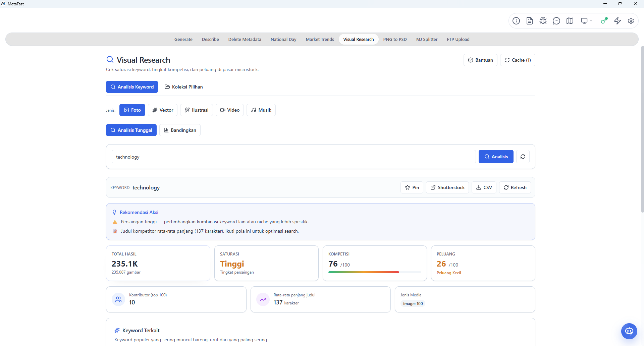Screen dimensions: 644x346
Task: Select the Visual Research tab
Action: tap(359, 39)
